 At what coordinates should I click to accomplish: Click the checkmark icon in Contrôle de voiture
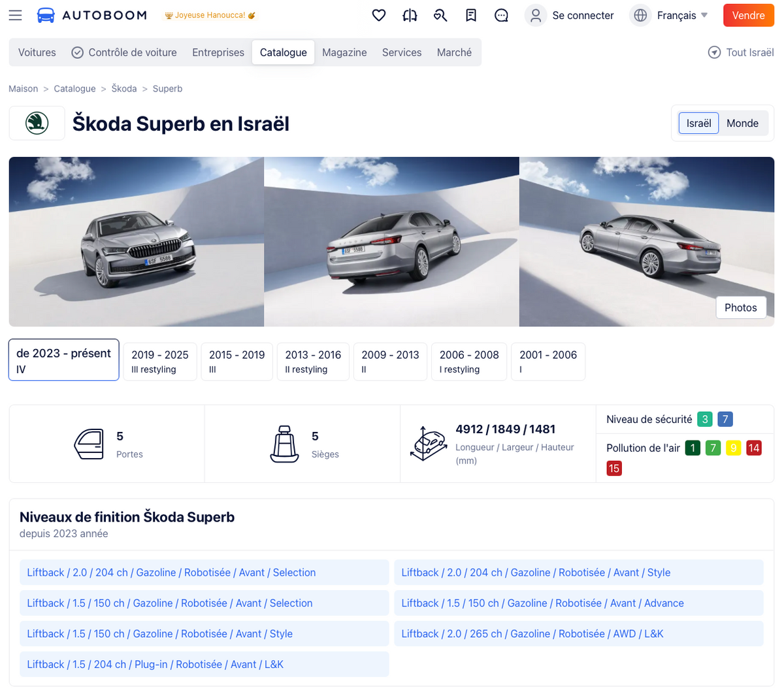pyautogui.click(x=77, y=52)
